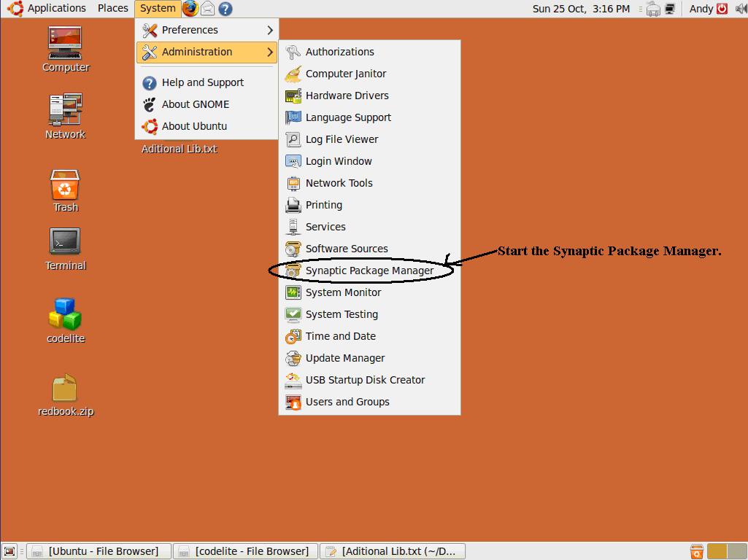Choose Services label
Image resolution: width=748 pixels, height=560 pixels.
[x=325, y=227]
